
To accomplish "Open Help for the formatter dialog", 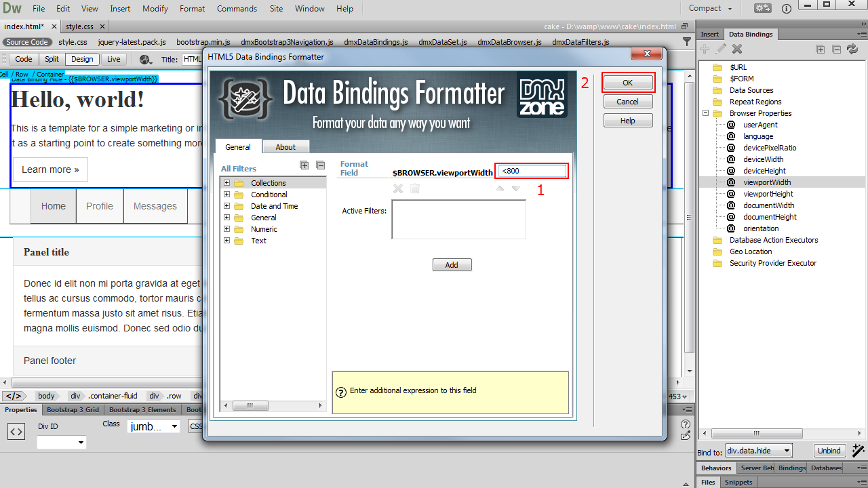I will [x=628, y=121].
